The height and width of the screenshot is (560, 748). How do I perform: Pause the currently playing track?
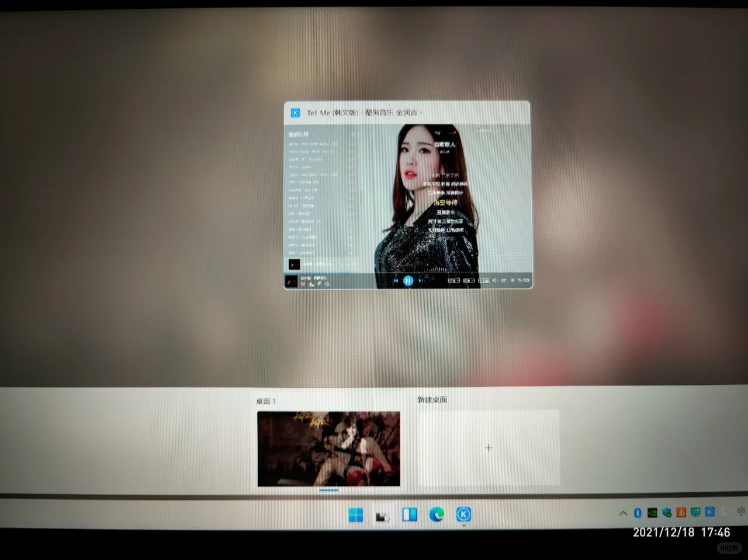coord(408,280)
